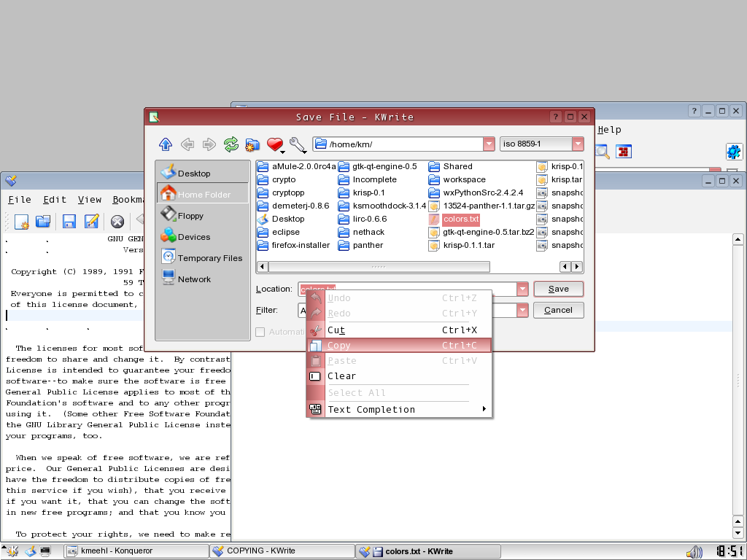The height and width of the screenshot is (560, 747).
Task: Open Help menu in rear window
Action: tap(609, 130)
